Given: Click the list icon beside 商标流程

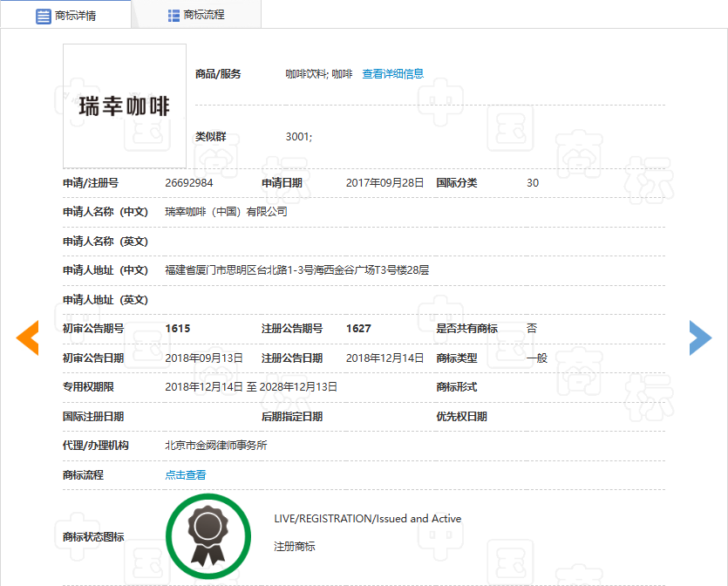Looking at the screenshot, I should click(x=173, y=16).
